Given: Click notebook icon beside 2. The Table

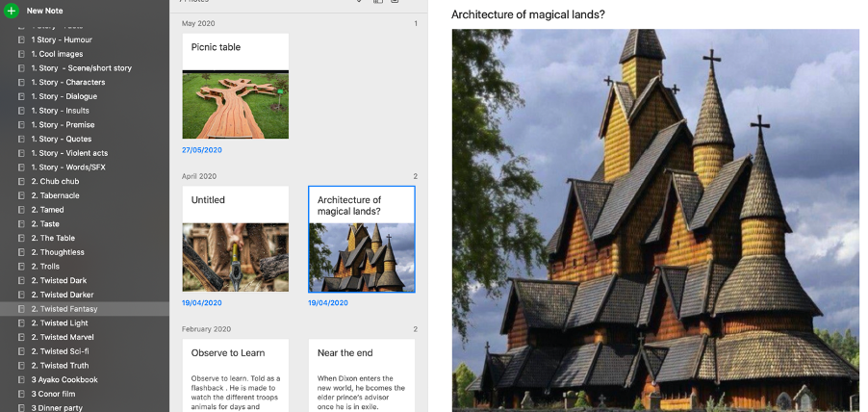Looking at the screenshot, I should [x=21, y=238].
